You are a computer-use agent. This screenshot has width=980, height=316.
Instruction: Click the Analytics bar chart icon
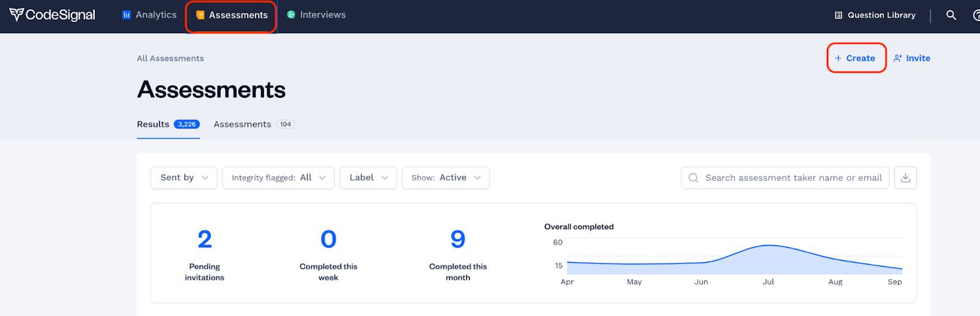coord(127,15)
